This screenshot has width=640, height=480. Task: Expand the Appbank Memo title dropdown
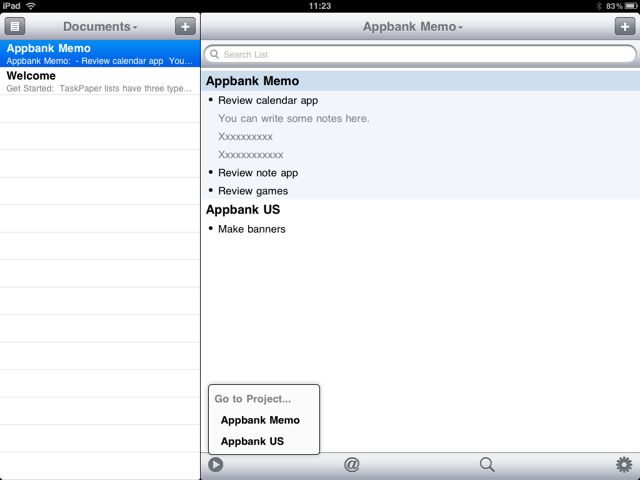(x=413, y=27)
